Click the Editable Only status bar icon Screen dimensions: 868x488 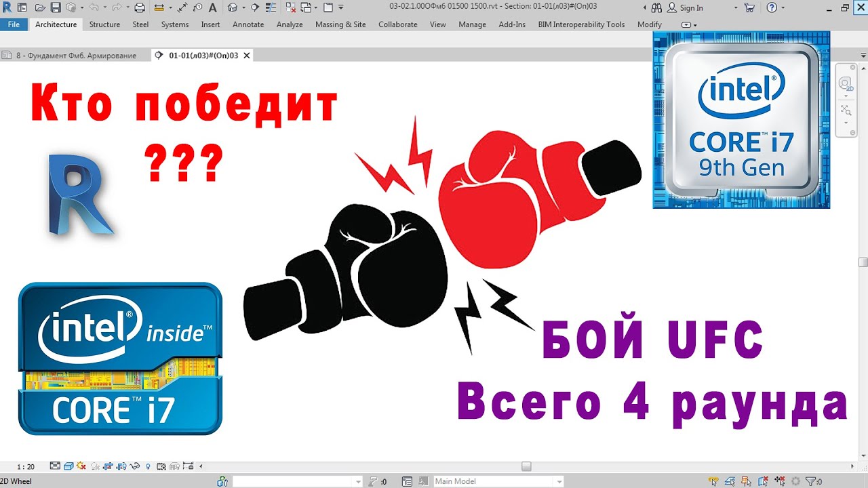point(372,481)
